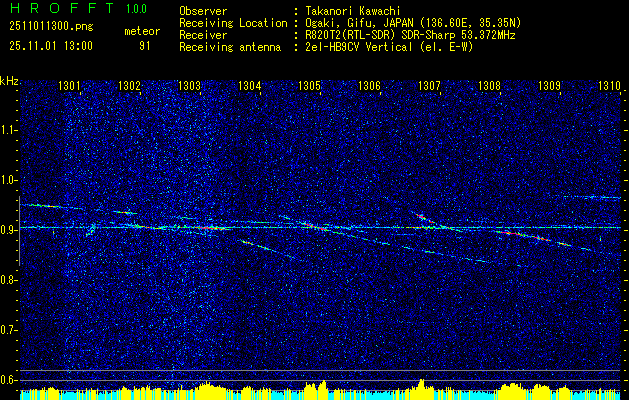
Task: Click the Receiving antenna field label
Action: tap(230, 47)
